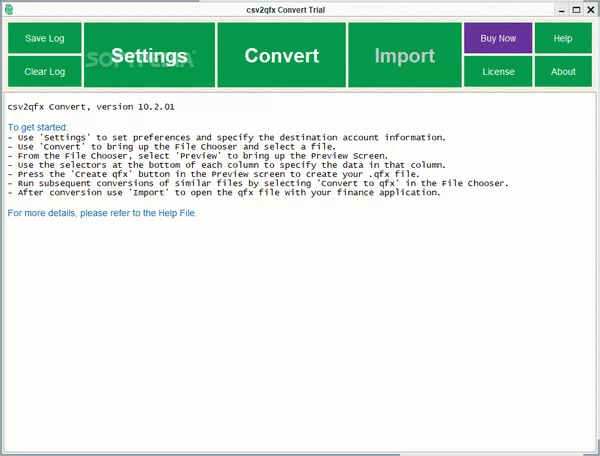Screen dimensions: 600x456
Task: Open the Import function
Action: [x=405, y=55]
